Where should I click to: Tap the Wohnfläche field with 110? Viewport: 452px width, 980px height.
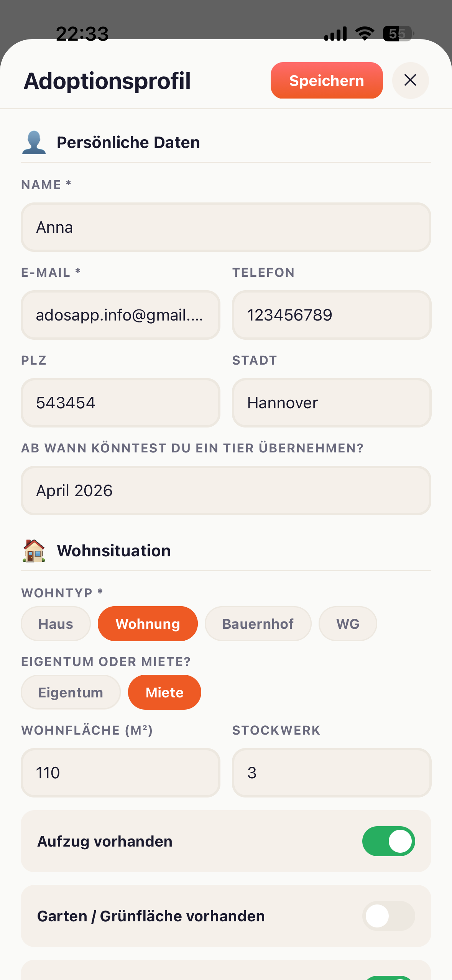(x=120, y=773)
